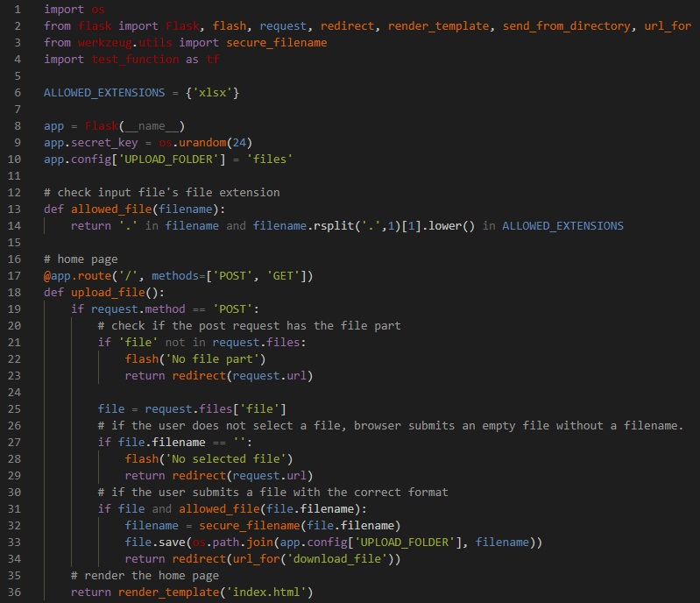This screenshot has width=700, height=603.
Task: Click 'urandom(24)' call on line 9
Action: (216, 143)
